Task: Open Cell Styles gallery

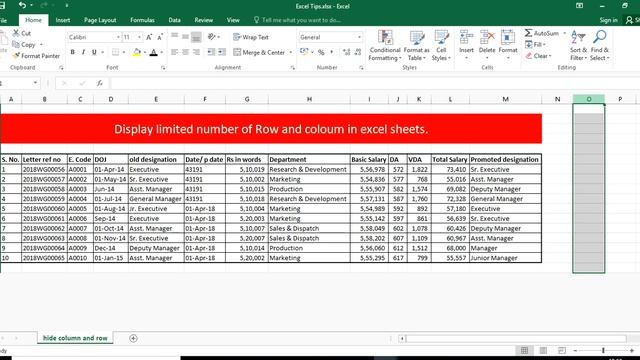Action: (x=441, y=45)
